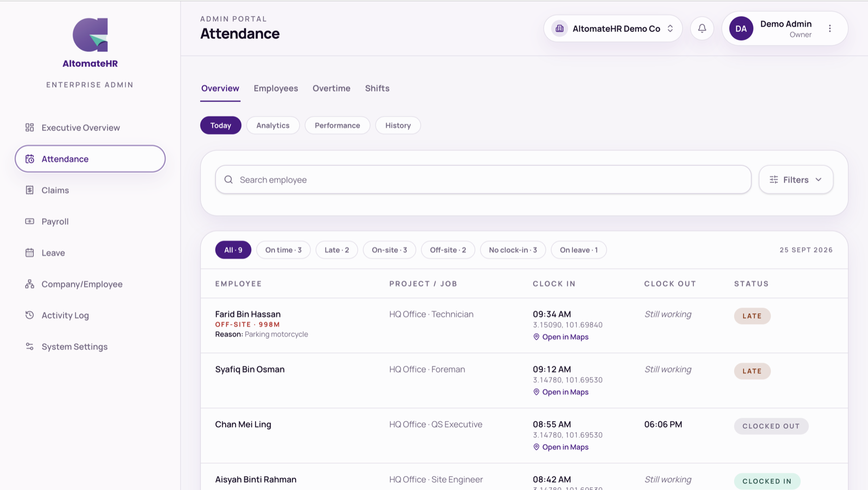Viewport: 868px width, 490px height.
Task: Open in Maps for Syafiq Bin Osman
Action: click(x=561, y=392)
